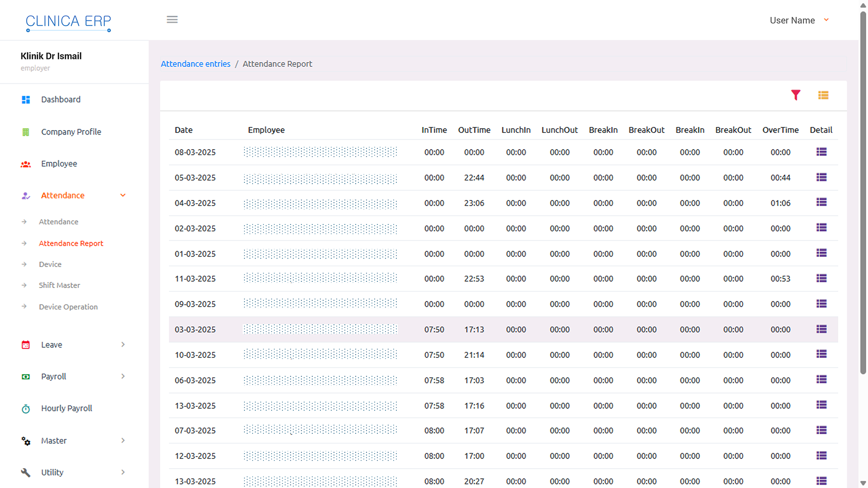Viewport: 868px width, 488px height.
Task: Click the Hourly Payroll stopwatch icon
Action: 26,409
